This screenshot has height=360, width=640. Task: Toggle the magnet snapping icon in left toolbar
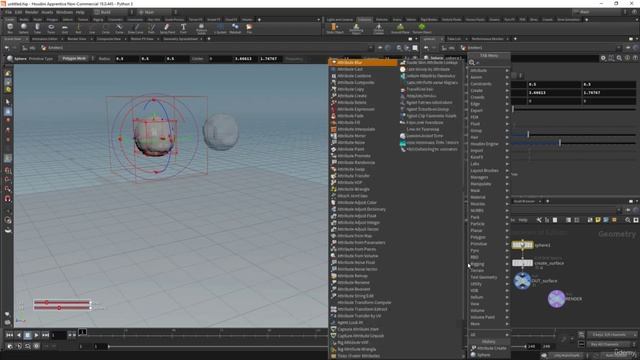8,199
